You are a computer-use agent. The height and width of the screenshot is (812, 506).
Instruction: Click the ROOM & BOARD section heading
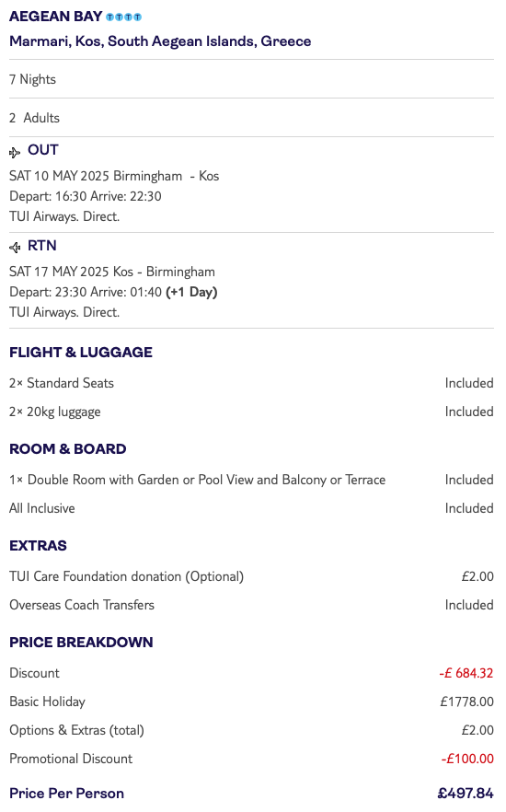[68, 449]
